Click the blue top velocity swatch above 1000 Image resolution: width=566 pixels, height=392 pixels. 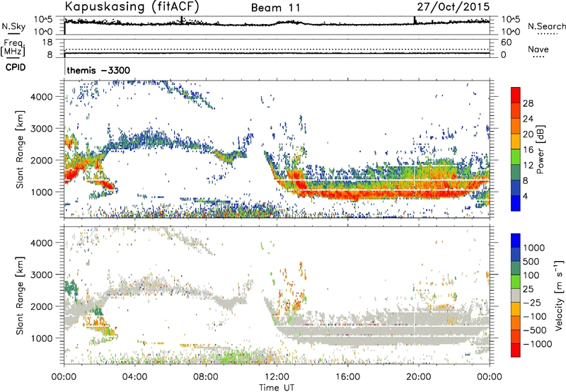point(516,241)
